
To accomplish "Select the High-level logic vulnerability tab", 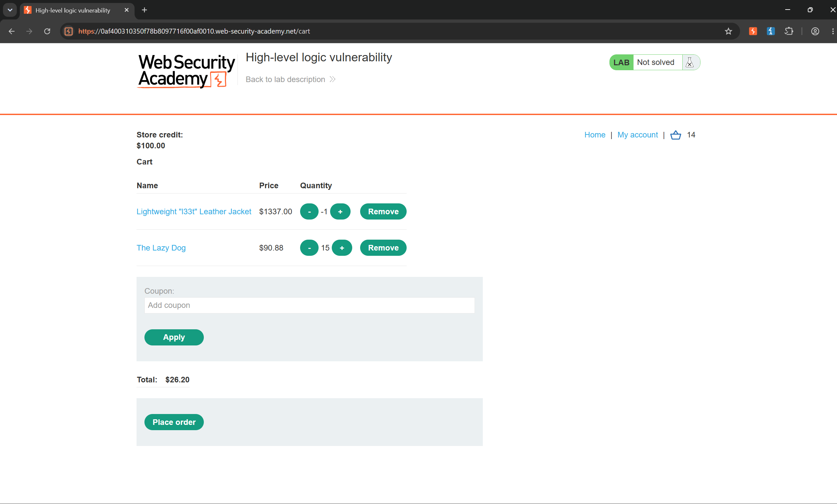I will [x=77, y=10].
